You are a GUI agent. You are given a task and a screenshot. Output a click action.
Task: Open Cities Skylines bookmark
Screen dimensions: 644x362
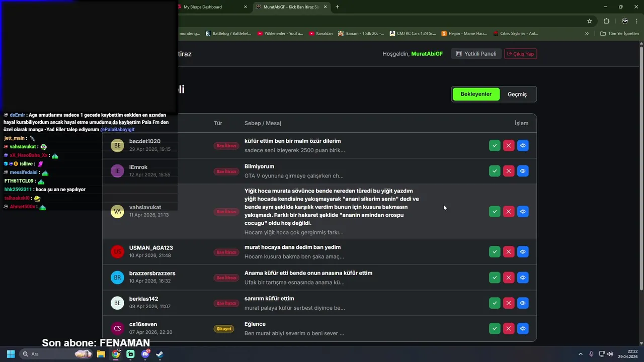[x=515, y=34]
